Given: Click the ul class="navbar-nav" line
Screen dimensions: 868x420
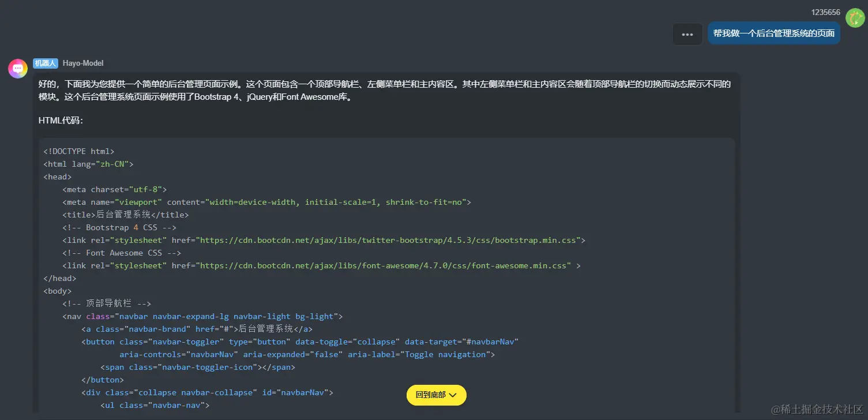Looking at the screenshot, I should tap(155, 405).
